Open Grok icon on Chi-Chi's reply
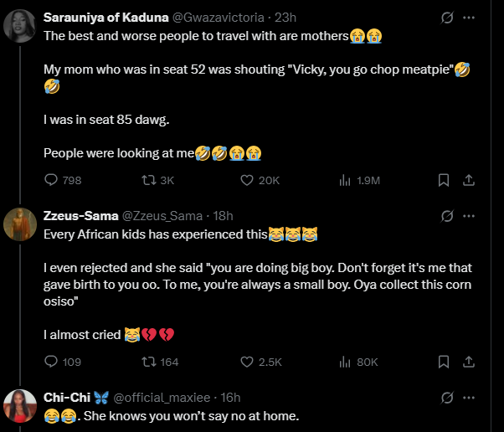504x432 pixels. 447,397
